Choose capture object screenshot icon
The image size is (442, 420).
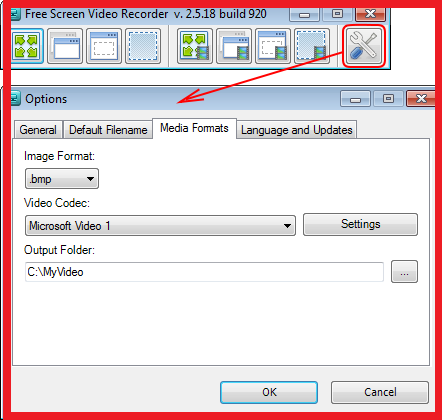[104, 46]
